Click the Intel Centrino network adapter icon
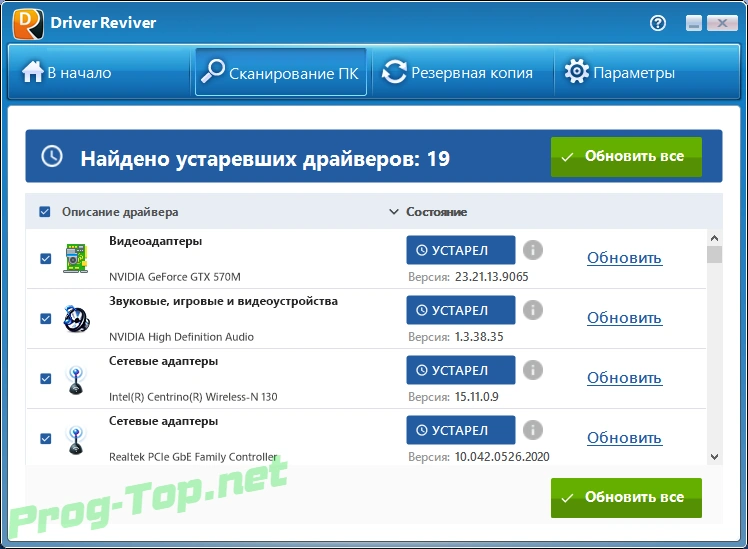 (x=76, y=380)
